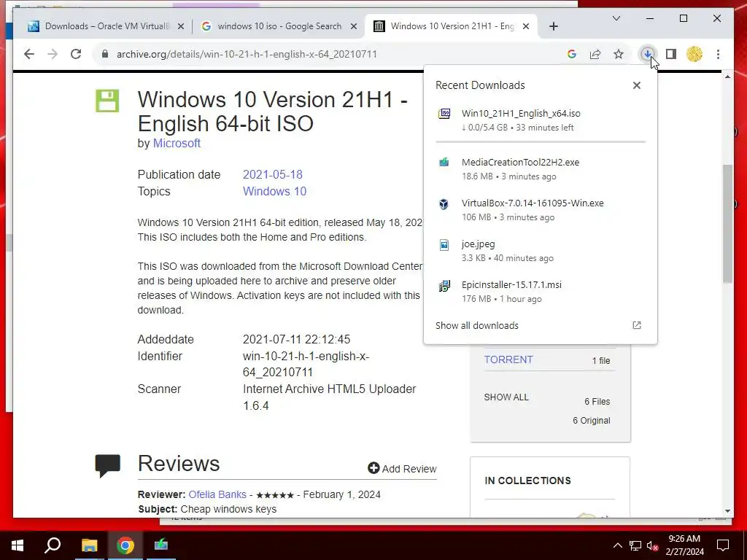Click the Addeddate value 2021-07-11 22:12:45
Viewport: 747px width, 560px height.
(296, 340)
